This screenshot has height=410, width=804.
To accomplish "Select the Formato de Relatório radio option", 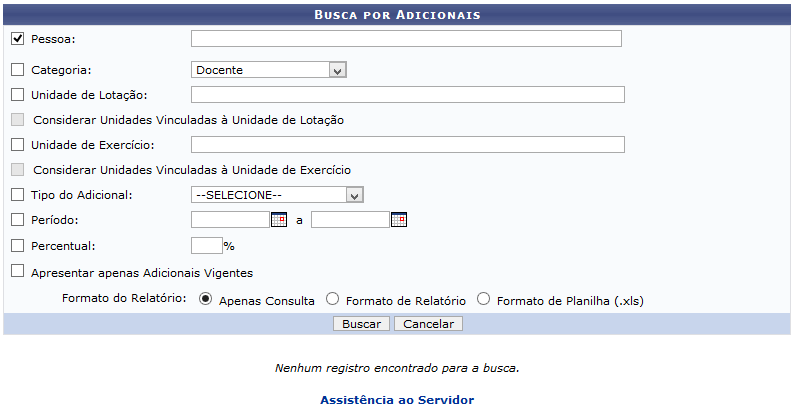I will click(x=332, y=298).
